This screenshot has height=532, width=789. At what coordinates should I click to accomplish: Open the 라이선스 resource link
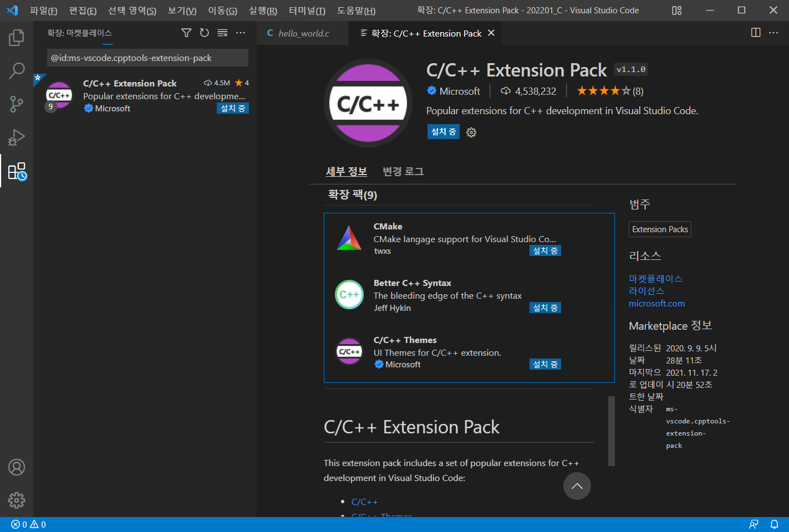pos(647,290)
